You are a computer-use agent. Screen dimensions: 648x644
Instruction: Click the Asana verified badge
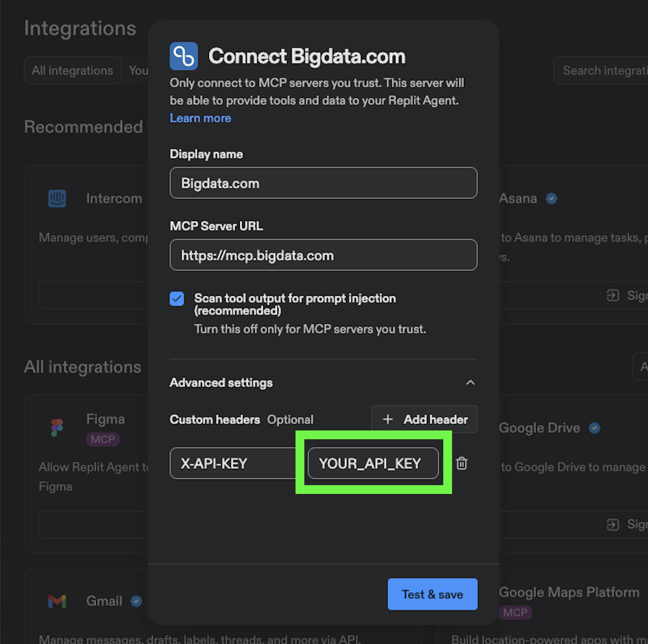point(552,199)
